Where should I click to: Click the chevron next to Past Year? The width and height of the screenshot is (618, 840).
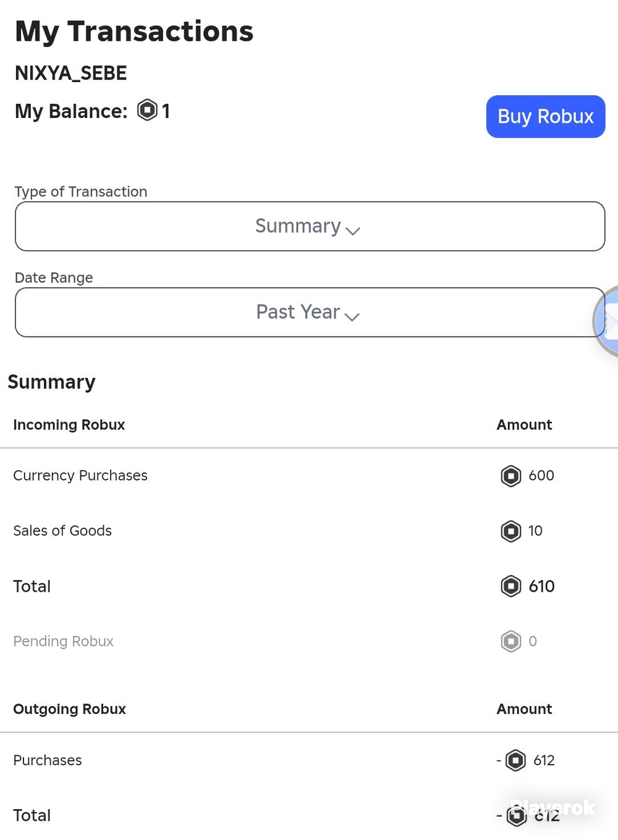tap(352, 317)
